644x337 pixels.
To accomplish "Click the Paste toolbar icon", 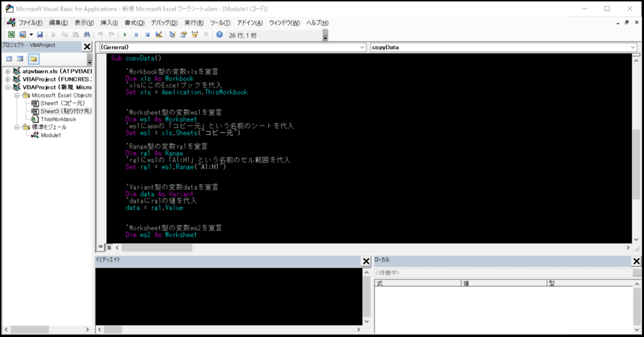I will tap(75, 34).
